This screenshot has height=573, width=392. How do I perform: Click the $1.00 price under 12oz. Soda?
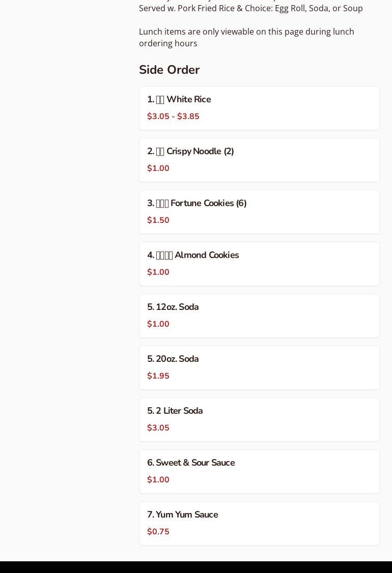pos(158,324)
